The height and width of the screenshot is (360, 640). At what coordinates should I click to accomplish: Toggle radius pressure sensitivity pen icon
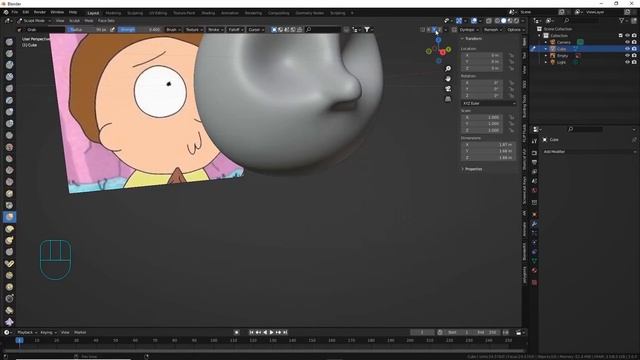coord(112,30)
